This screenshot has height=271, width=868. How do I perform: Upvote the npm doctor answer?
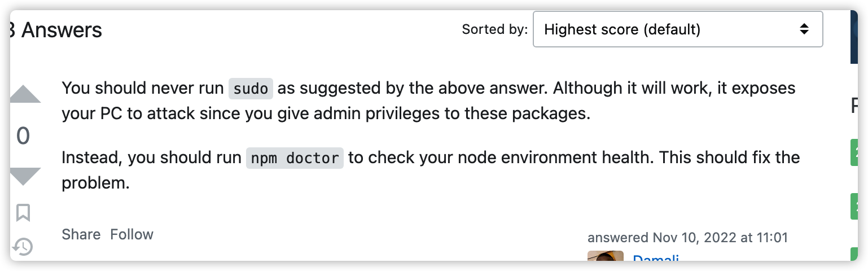coord(25,94)
